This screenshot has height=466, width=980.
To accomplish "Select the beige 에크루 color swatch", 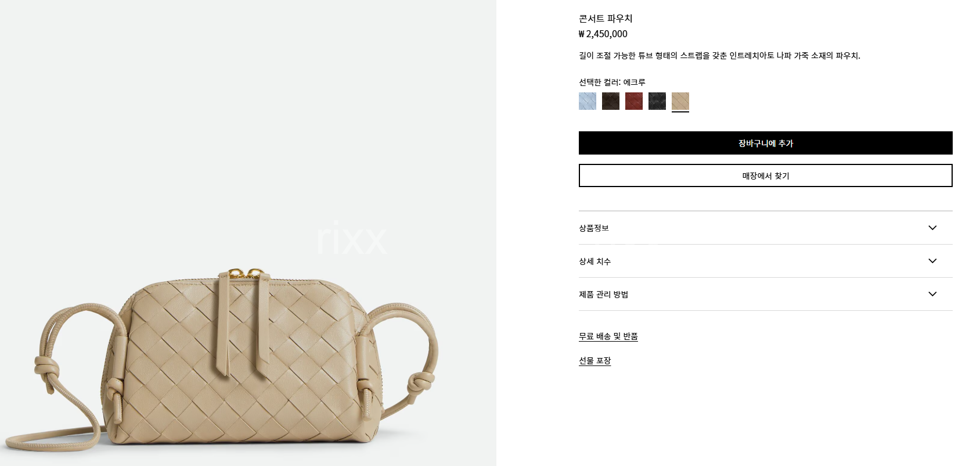I will (x=680, y=101).
